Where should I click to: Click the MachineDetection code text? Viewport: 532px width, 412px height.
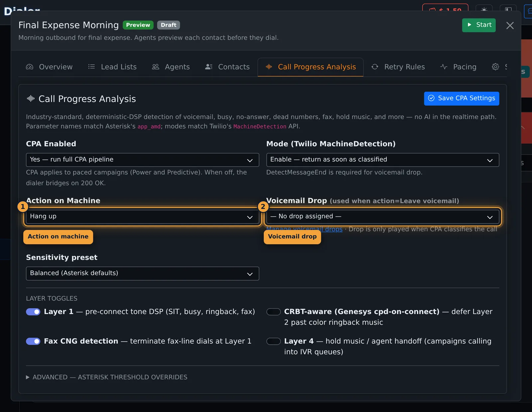click(260, 127)
